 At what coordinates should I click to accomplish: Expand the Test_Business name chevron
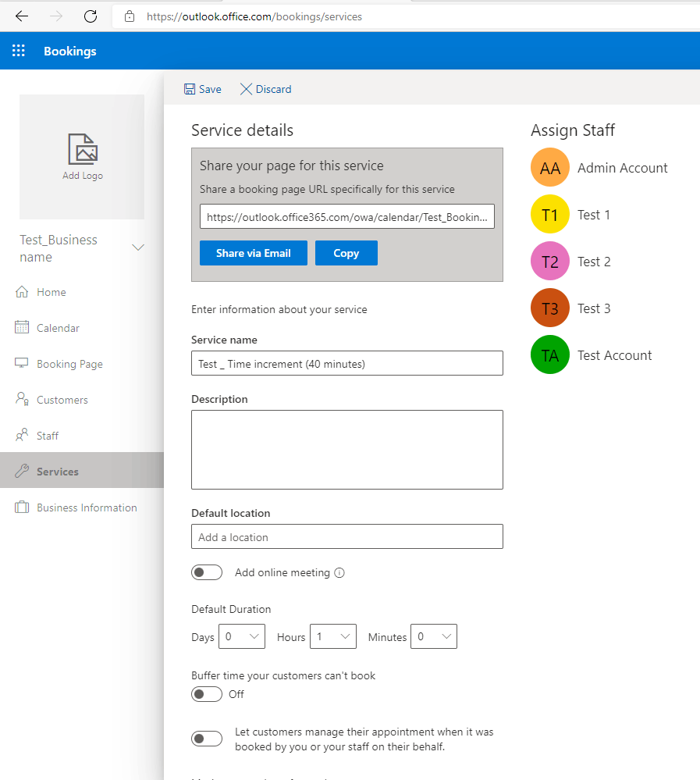pyautogui.click(x=137, y=248)
